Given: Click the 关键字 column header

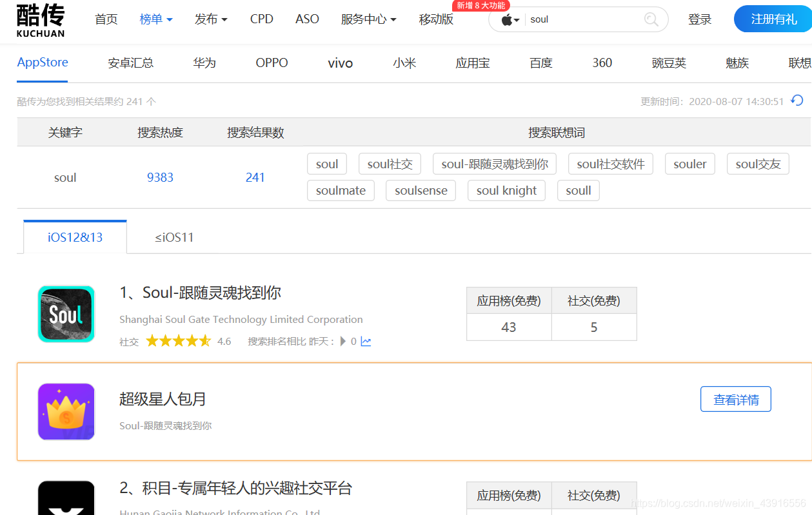Looking at the screenshot, I should coord(65,132).
